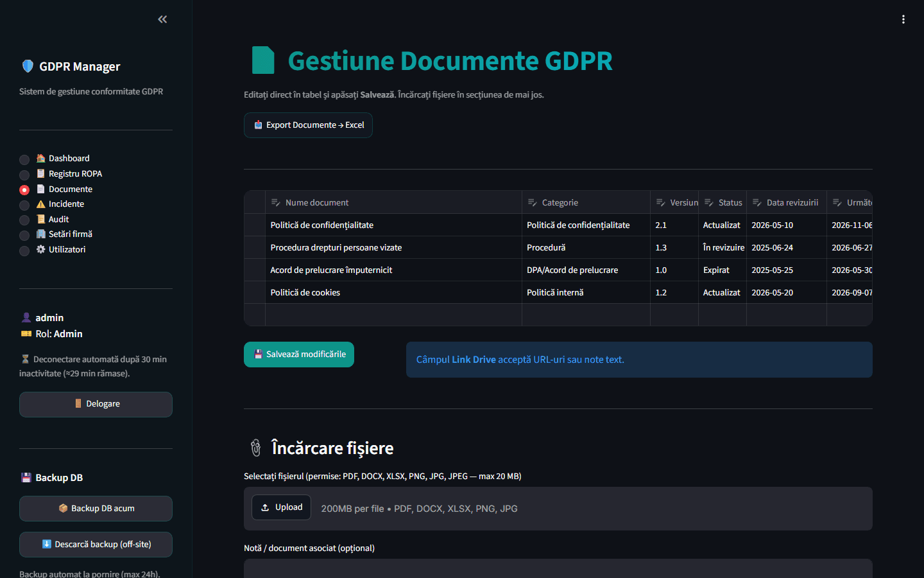The height and width of the screenshot is (578, 924).
Task: Click Backup DB acum button
Action: pos(96,509)
